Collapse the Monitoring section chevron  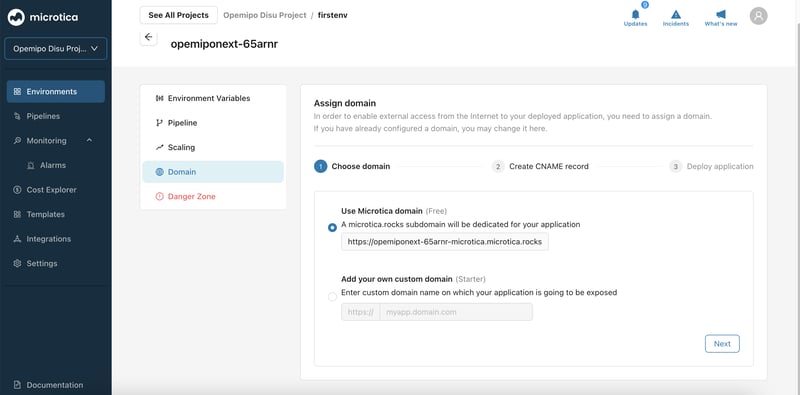pyautogui.click(x=89, y=140)
